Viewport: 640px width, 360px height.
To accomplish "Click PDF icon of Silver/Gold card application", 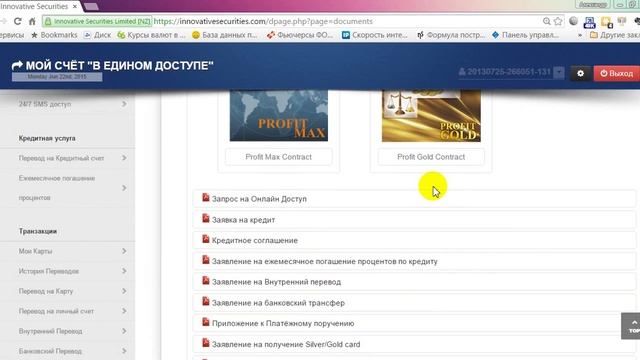I will tap(206, 343).
